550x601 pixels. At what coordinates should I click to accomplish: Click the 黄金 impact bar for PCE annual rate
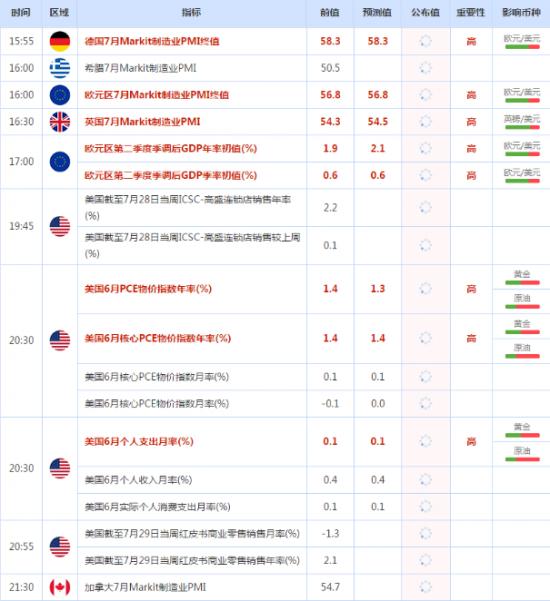[x=522, y=282]
